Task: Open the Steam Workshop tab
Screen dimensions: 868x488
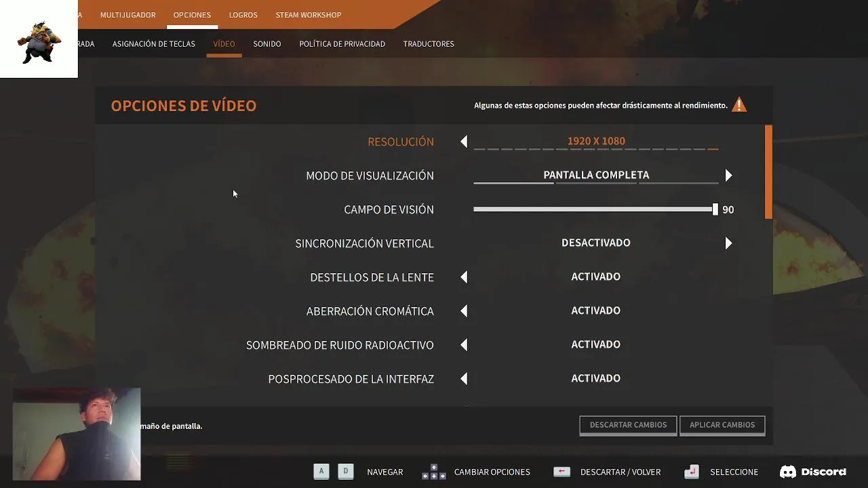Action: click(309, 15)
